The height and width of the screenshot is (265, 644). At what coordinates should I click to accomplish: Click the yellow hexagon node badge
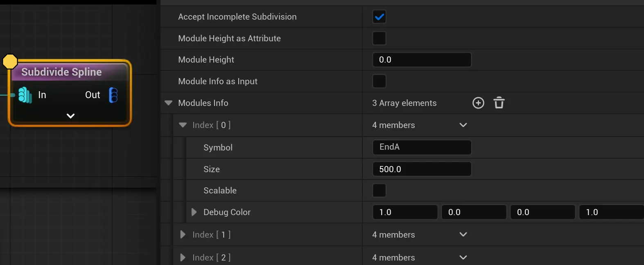(x=10, y=62)
